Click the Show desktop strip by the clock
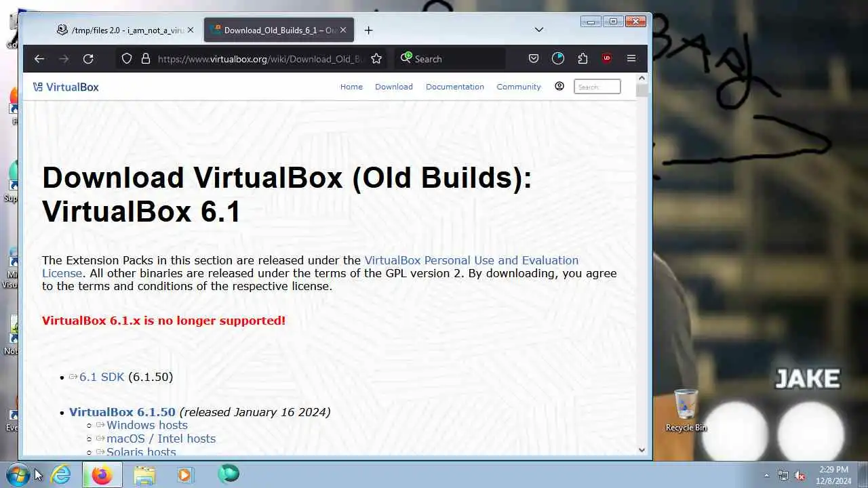The image size is (868, 488). point(863,474)
